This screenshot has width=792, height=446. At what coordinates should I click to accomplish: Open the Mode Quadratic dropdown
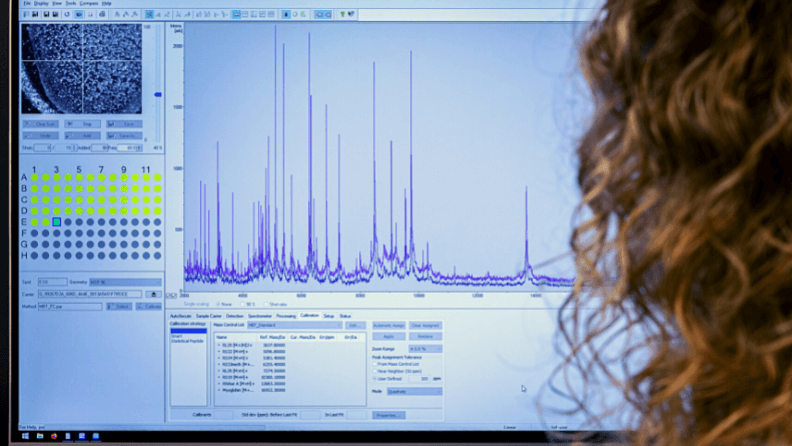tap(415, 391)
